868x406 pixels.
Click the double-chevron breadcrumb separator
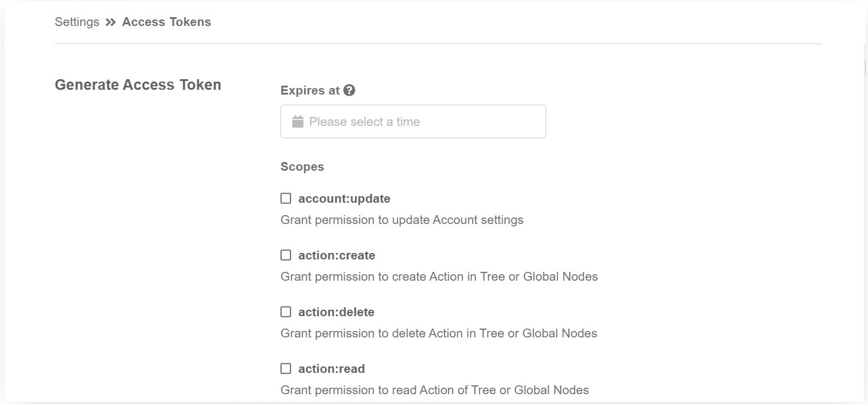pos(110,22)
